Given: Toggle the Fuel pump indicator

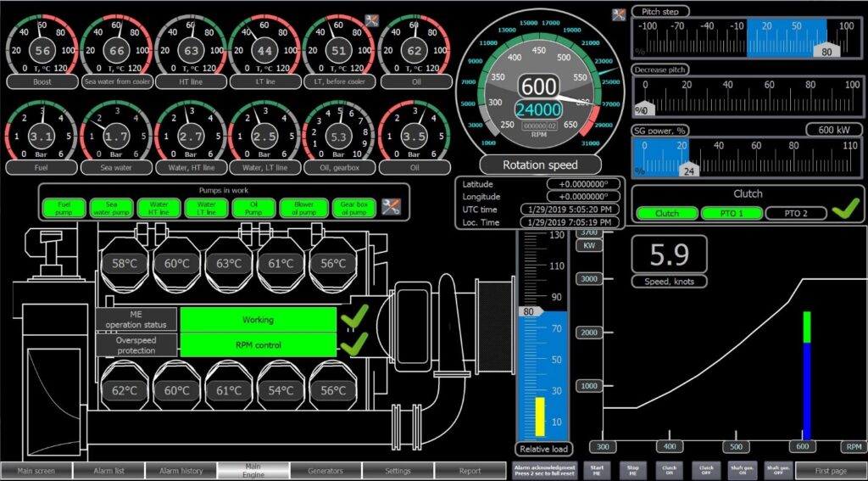Looking at the screenshot, I should click(x=64, y=208).
